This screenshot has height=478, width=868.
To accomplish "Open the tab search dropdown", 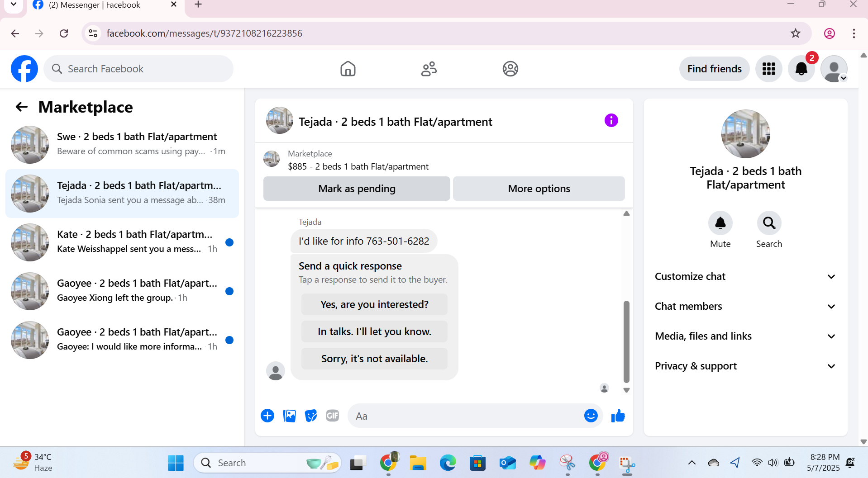I will [13, 5].
